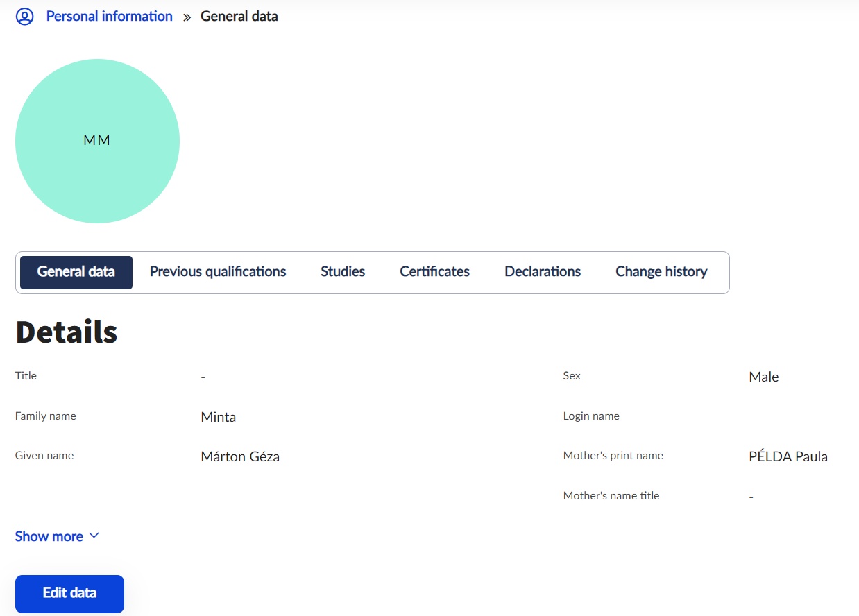
Task: Select the General data tab
Action: pos(76,272)
